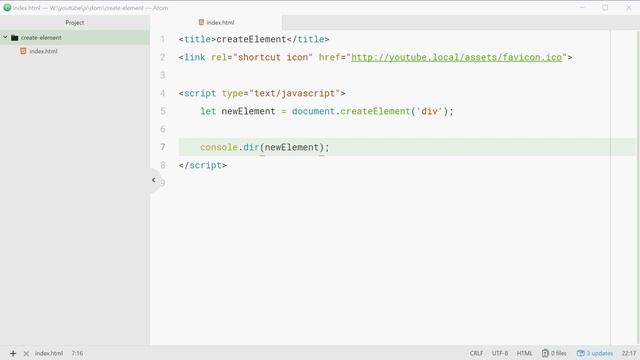Screen dimensions: 640x360
Task: Change line endings via CRLF selector
Action: (476, 353)
